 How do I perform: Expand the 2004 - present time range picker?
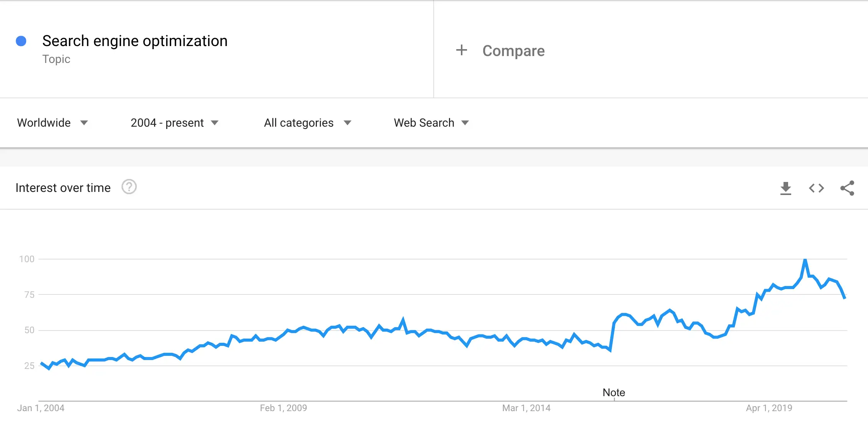[x=167, y=123]
